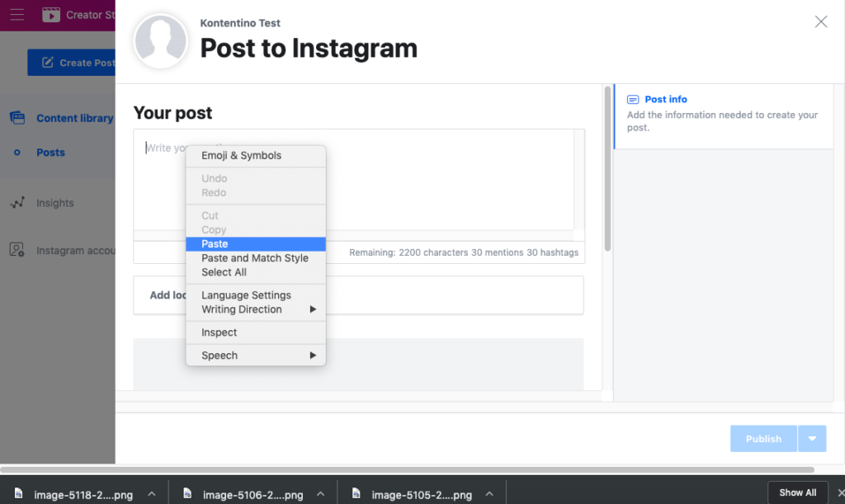Click the image-5105 file icon in downloads bar
Image resolution: width=845 pixels, height=504 pixels.
pos(356,493)
